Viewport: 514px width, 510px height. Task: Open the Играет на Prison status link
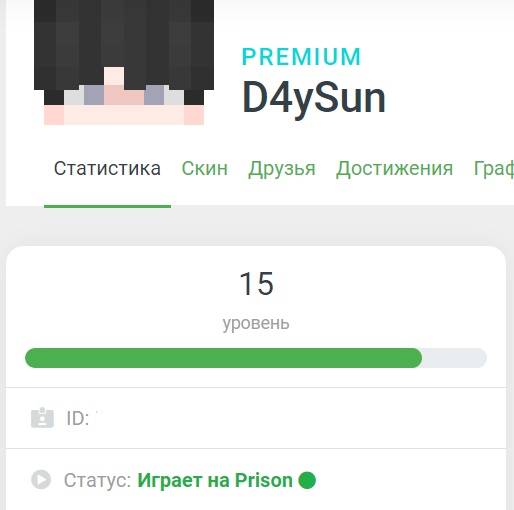click(215, 480)
